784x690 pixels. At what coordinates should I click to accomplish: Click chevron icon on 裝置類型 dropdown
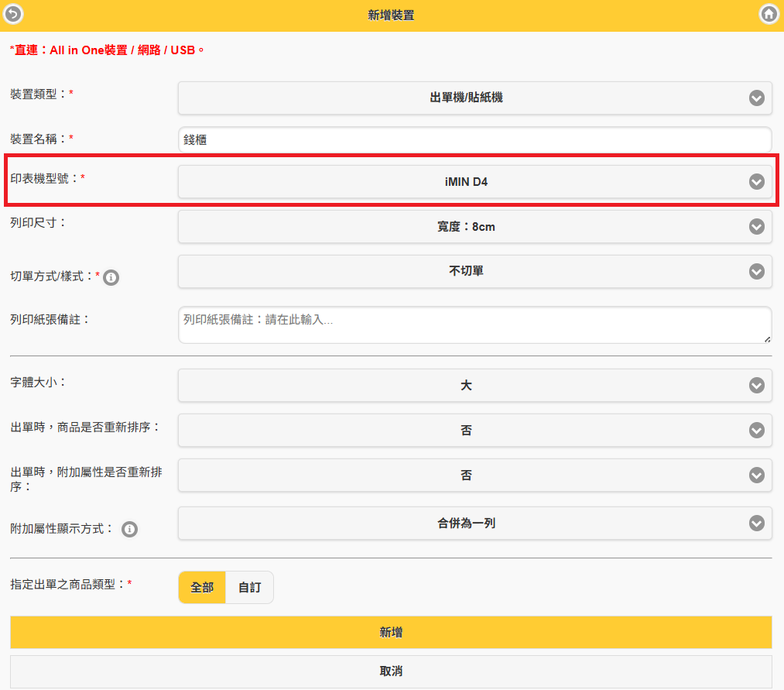pos(756,98)
